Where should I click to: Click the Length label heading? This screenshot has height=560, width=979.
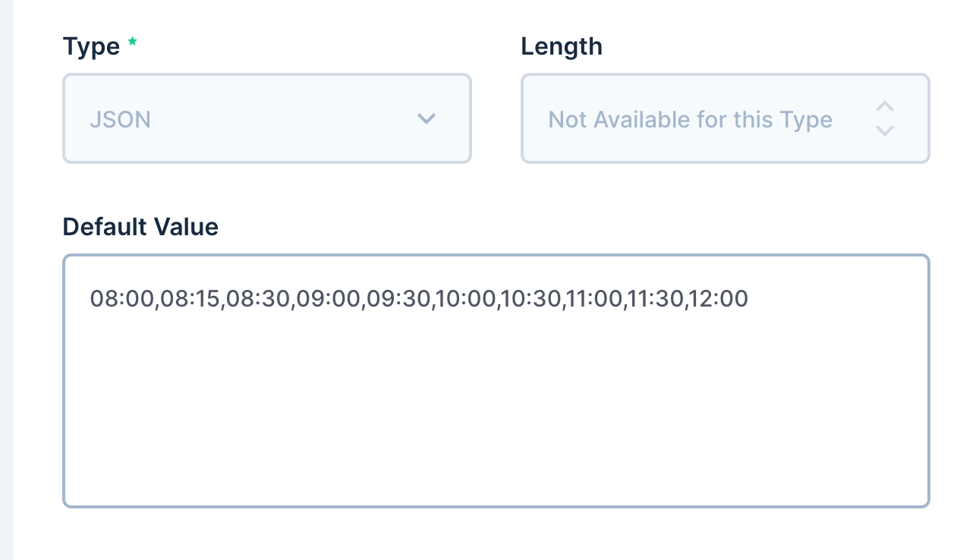point(562,46)
